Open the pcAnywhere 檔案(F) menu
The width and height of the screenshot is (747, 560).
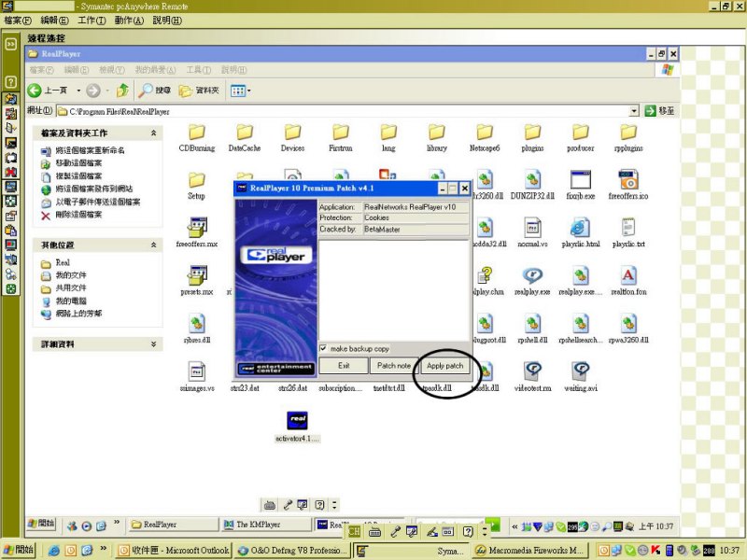coord(18,21)
